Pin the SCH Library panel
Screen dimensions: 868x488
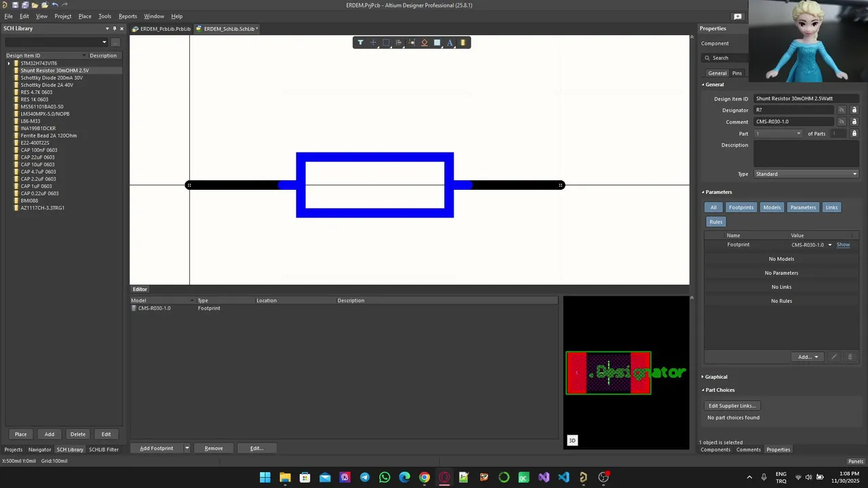tap(114, 28)
